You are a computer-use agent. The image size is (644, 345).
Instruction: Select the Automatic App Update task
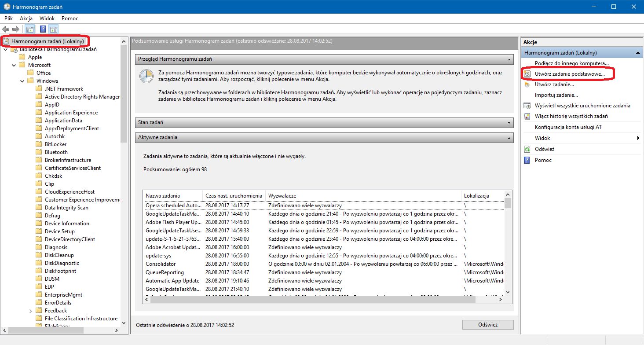(x=323, y=281)
